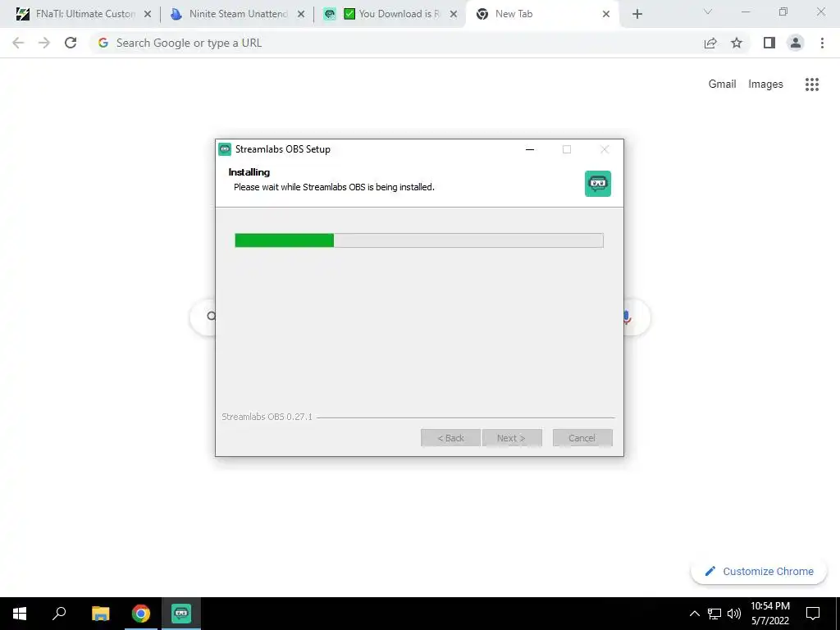
Task: Close the New Tab browser tab
Action: tap(606, 15)
